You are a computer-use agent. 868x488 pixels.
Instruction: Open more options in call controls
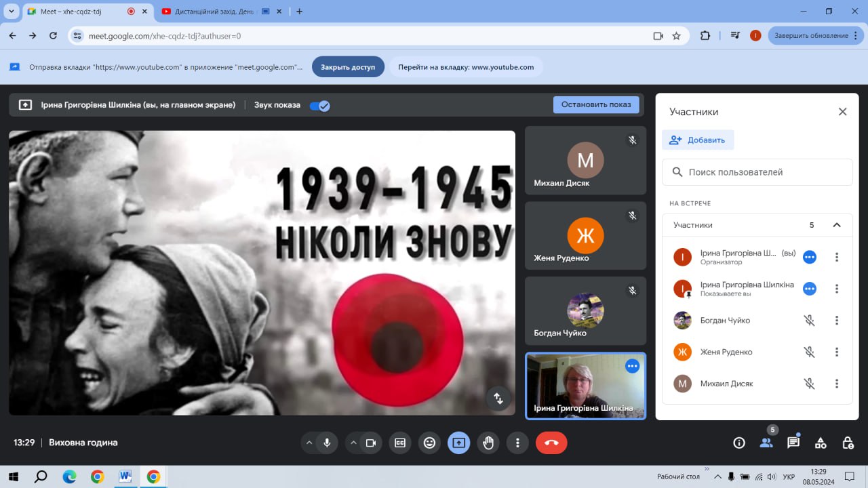point(517,443)
